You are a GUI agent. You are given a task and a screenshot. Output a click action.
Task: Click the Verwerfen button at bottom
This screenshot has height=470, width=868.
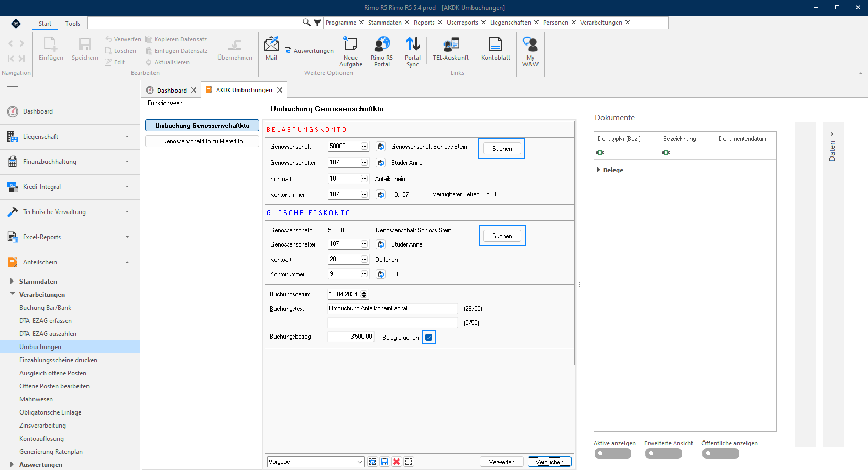[x=502, y=462]
